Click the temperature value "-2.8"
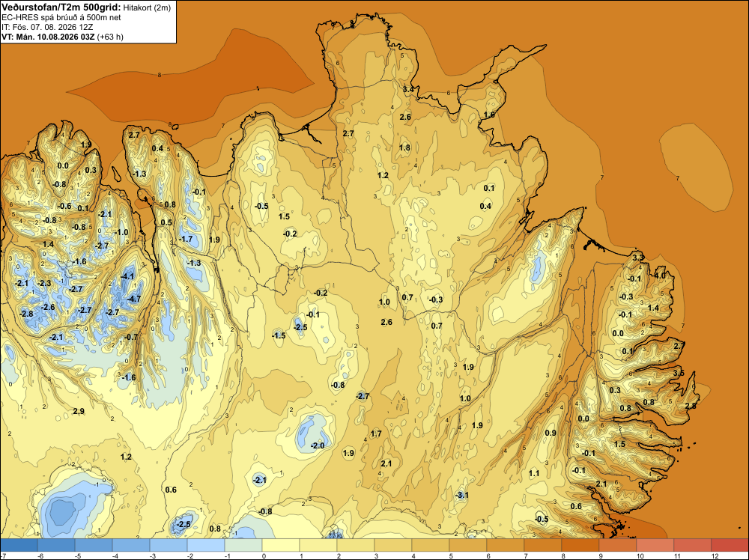The height and width of the screenshot is (560, 749). pyautogui.click(x=27, y=314)
